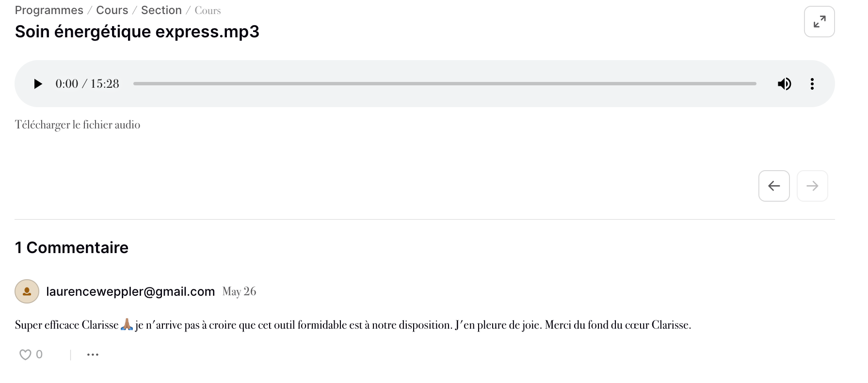Click the commenter's avatar icon

(x=27, y=291)
